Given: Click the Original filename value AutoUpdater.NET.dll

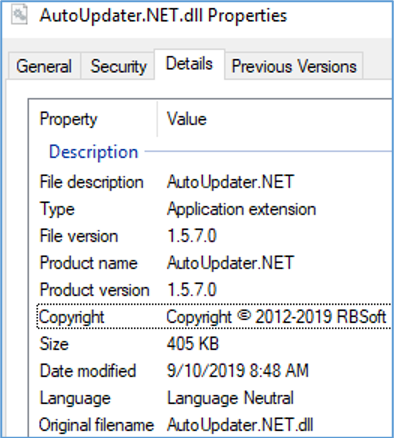Looking at the screenshot, I should pos(240,425).
